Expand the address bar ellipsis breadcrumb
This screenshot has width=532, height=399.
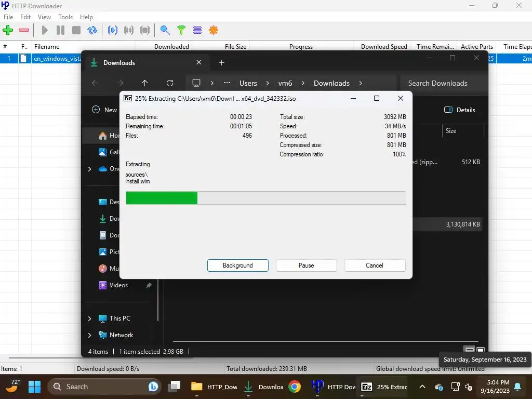(x=227, y=83)
